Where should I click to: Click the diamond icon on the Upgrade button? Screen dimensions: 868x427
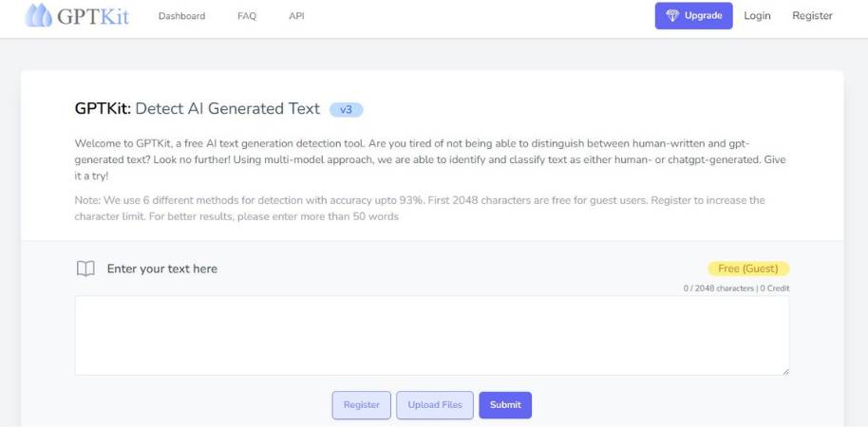coord(672,16)
